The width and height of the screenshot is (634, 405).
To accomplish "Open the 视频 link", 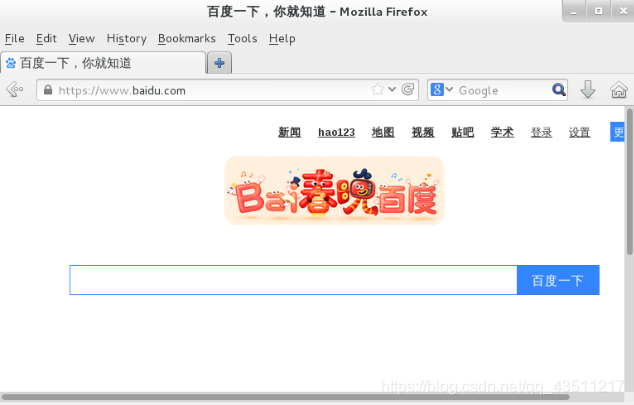I will click(423, 132).
